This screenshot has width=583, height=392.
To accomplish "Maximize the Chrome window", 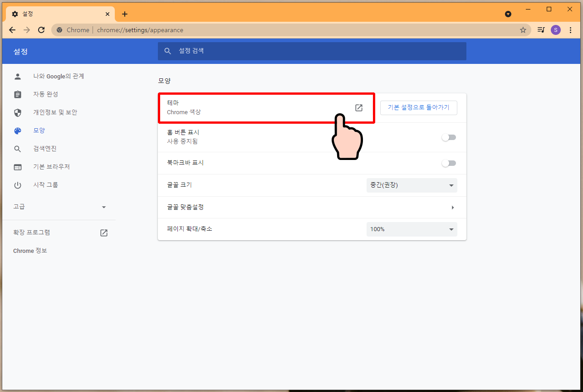I will [549, 9].
